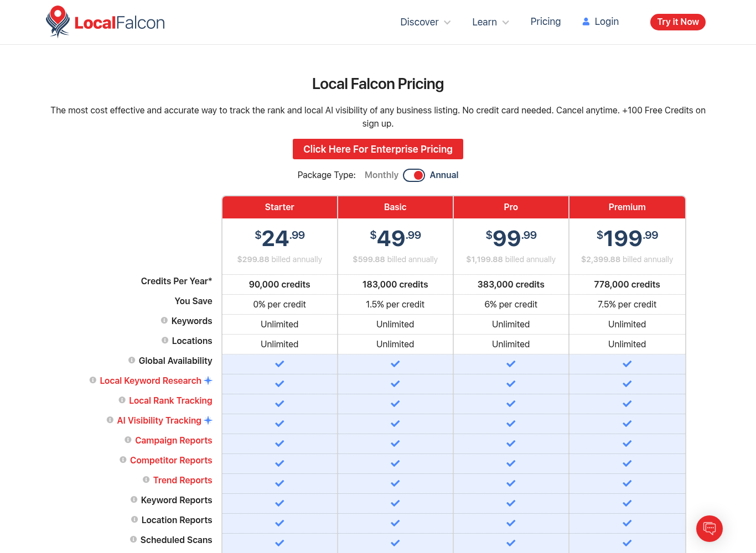Select the Premium plan header

coord(627,207)
